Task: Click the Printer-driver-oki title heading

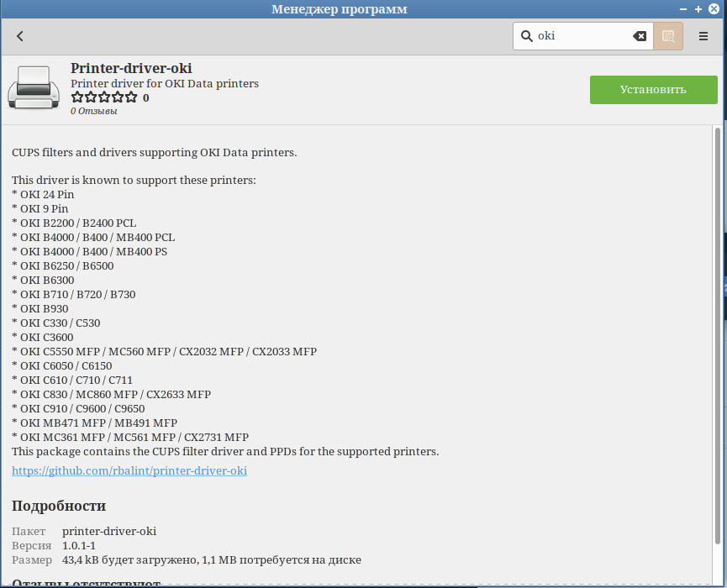Action: [x=131, y=68]
